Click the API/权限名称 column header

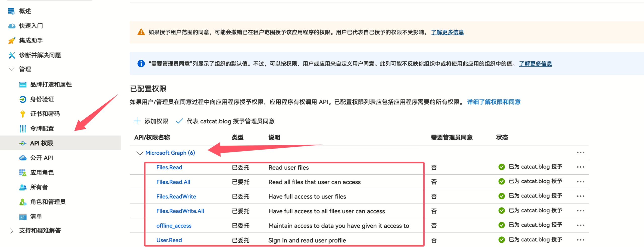click(152, 137)
